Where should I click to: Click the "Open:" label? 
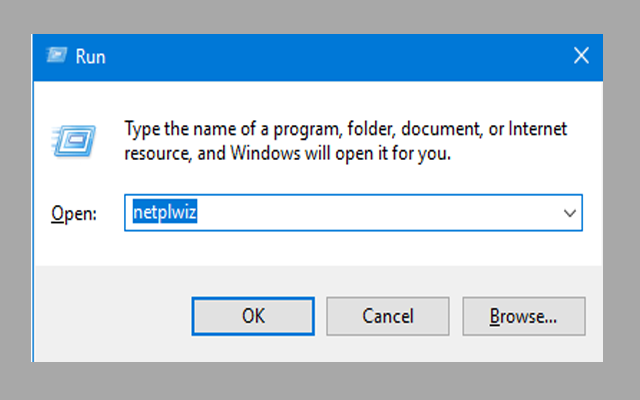coord(73,213)
